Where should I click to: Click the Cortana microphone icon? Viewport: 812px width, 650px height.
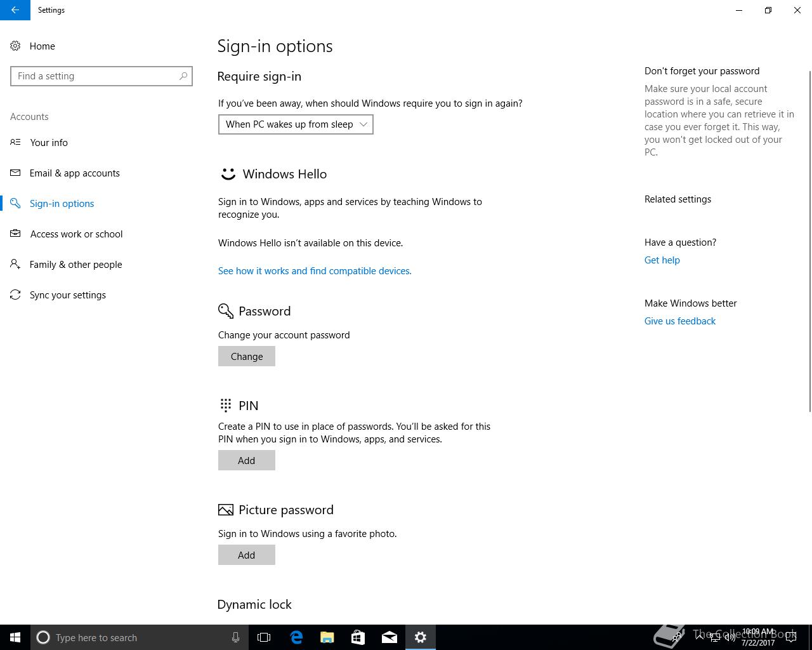coord(235,637)
